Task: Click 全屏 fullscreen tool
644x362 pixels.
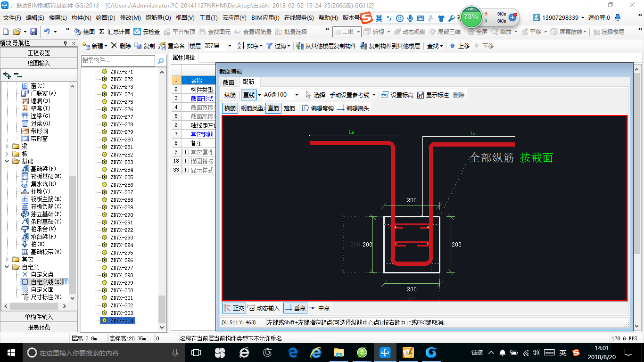Action: 477,32
